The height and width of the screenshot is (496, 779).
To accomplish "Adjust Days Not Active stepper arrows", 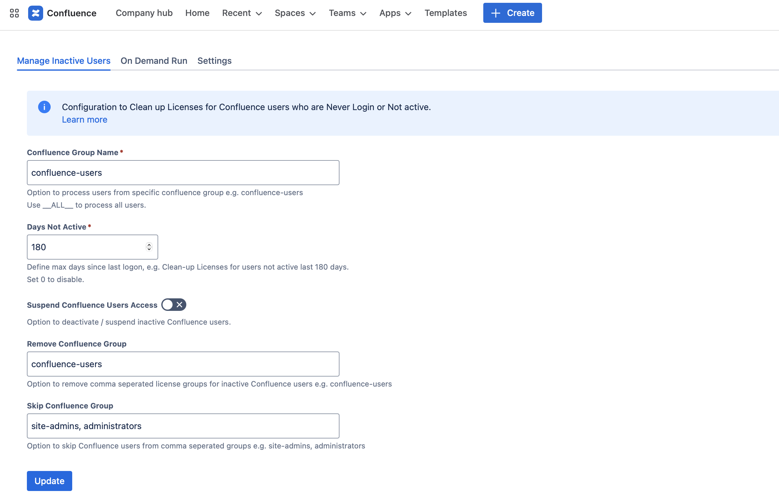I will click(x=149, y=247).
